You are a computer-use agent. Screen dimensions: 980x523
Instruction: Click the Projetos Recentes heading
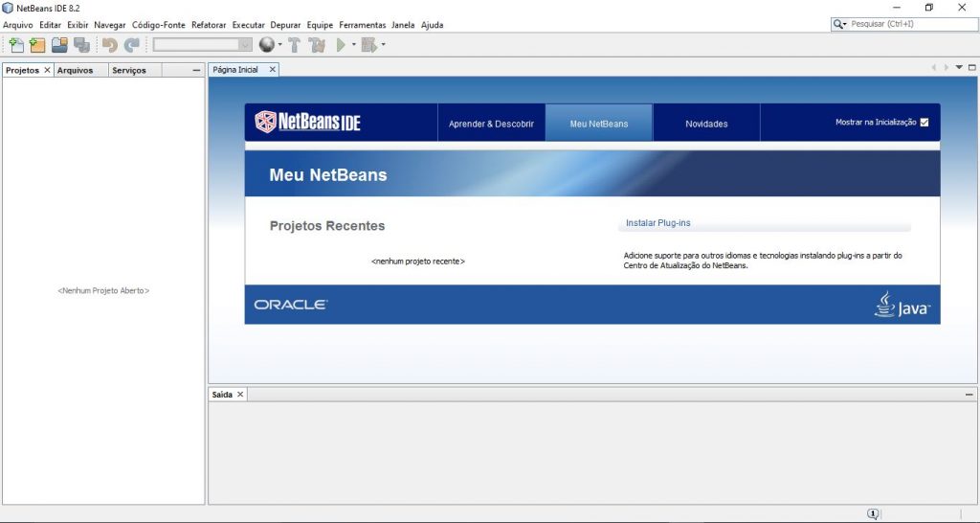(327, 226)
